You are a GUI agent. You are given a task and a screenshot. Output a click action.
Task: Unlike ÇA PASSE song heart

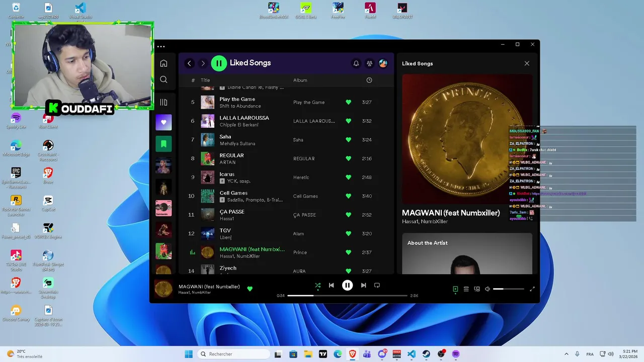point(348,215)
